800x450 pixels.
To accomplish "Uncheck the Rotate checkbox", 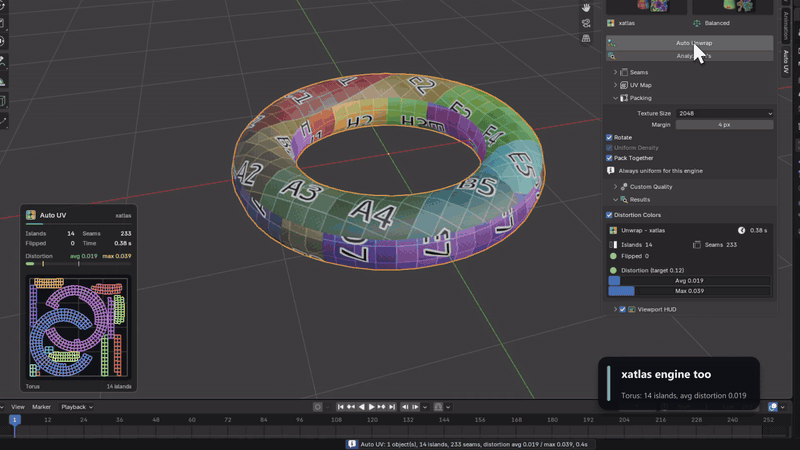I will [609, 137].
